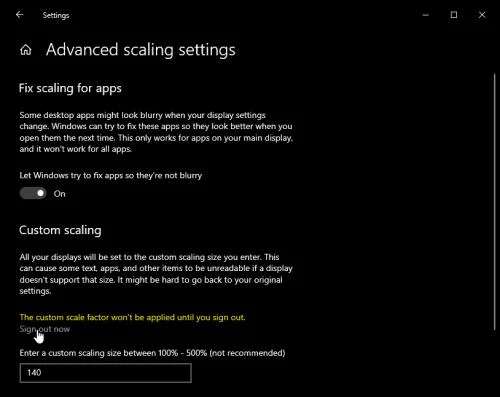Image resolution: width=500 pixels, height=397 pixels.
Task: Turn off the blurry apps fix toggle
Action: (x=33, y=193)
